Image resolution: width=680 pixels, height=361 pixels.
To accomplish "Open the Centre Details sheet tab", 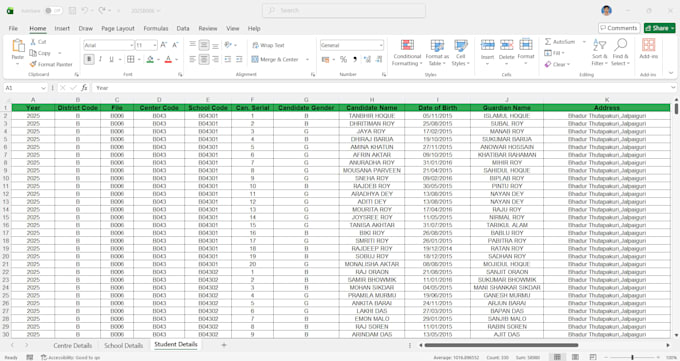I will (x=72, y=345).
